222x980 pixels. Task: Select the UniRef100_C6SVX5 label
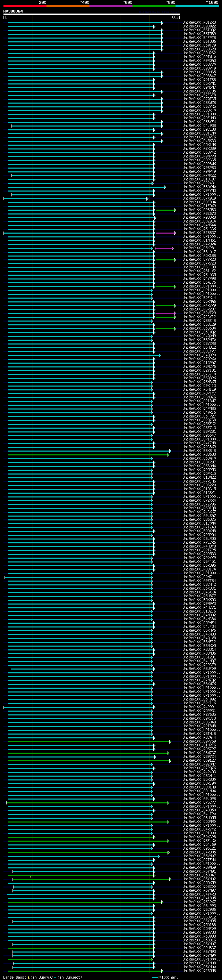(199, 106)
